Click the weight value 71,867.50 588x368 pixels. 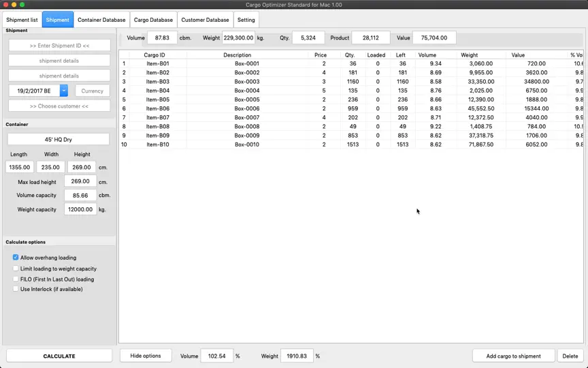pyautogui.click(x=480, y=144)
